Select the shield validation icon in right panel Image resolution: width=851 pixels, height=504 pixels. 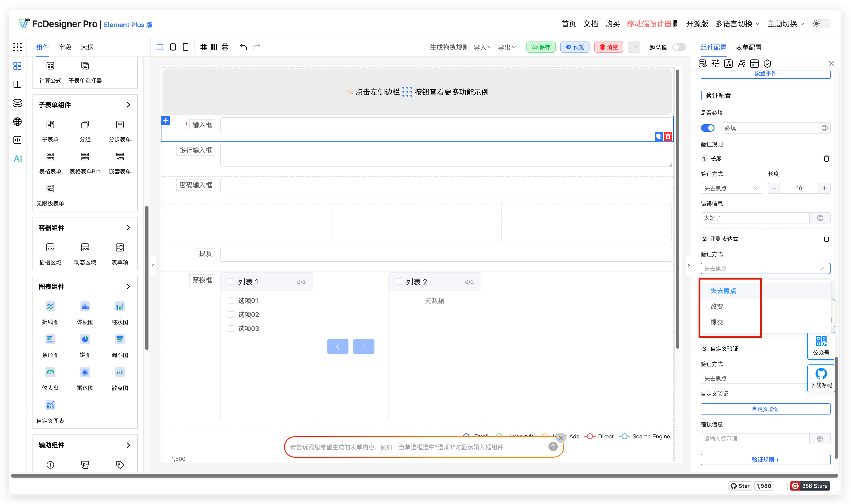tap(768, 64)
